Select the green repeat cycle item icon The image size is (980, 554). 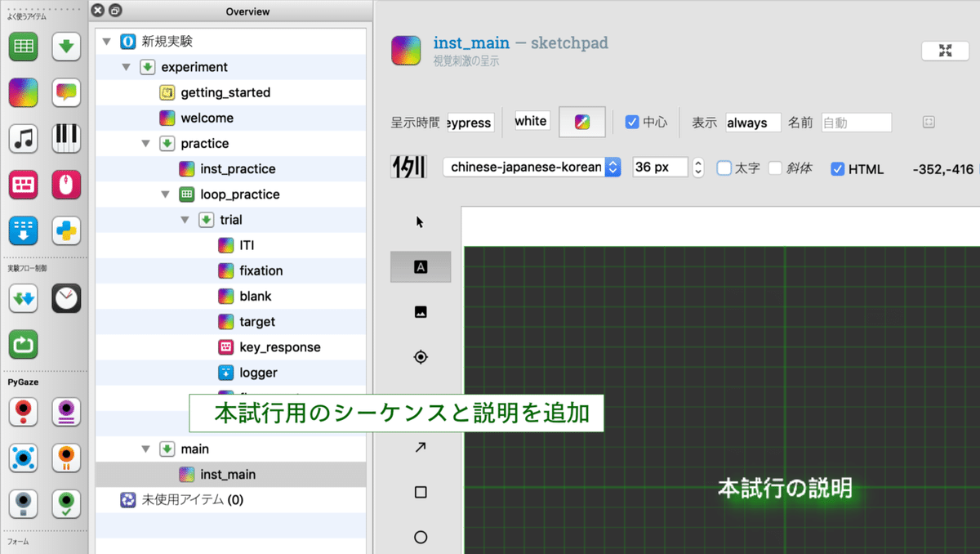click(x=23, y=344)
